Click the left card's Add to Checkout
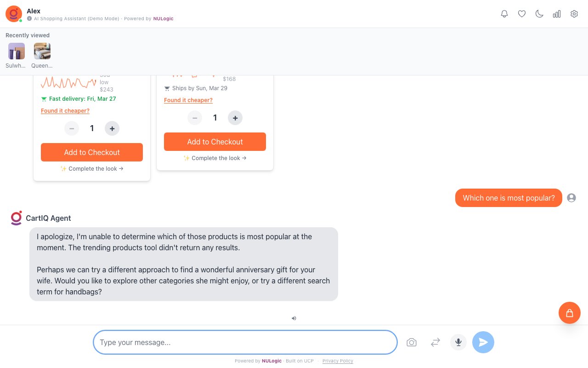The height and width of the screenshot is (368, 588). pos(92,152)
